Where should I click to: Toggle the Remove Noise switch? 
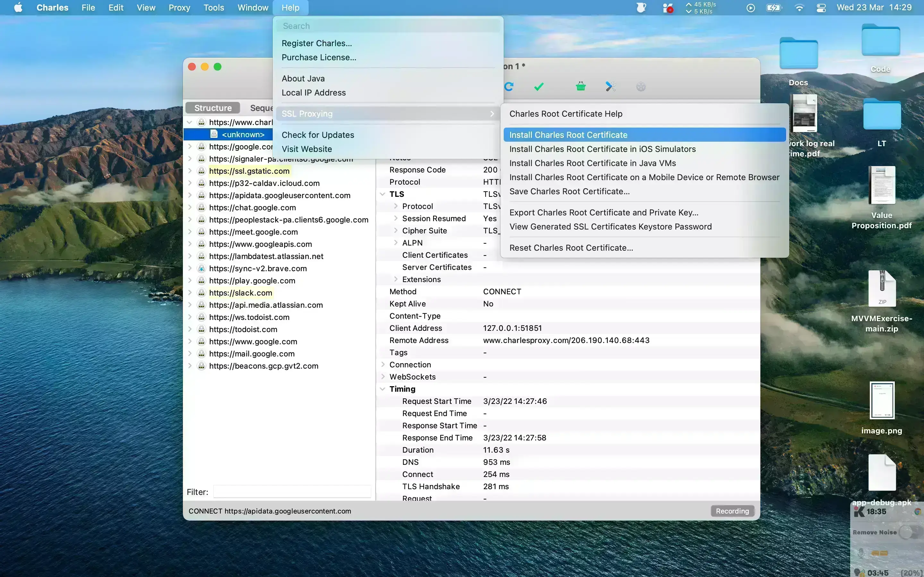(x=909, y=532)
